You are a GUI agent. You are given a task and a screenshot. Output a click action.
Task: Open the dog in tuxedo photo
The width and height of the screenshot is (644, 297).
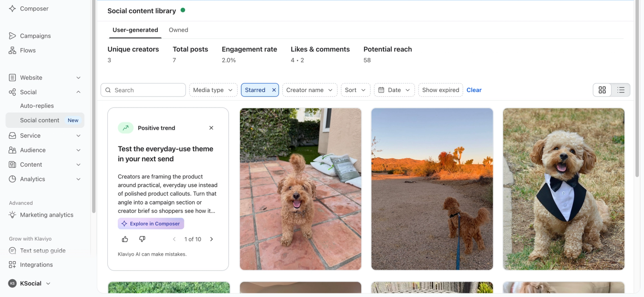pos(563,189)
